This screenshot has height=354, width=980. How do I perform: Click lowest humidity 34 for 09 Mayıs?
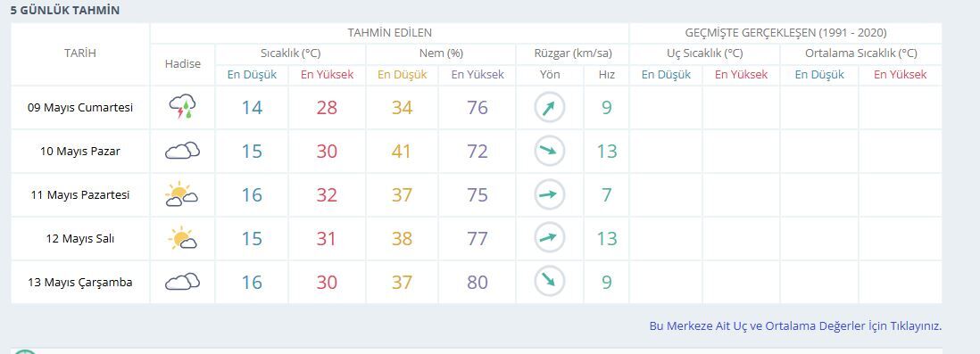pos(402,107)
